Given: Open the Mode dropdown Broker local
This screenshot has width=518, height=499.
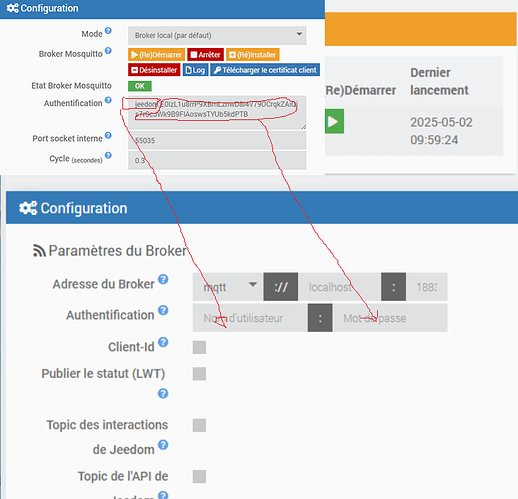Looking at the screenshot, I should [x=217, y=35].
